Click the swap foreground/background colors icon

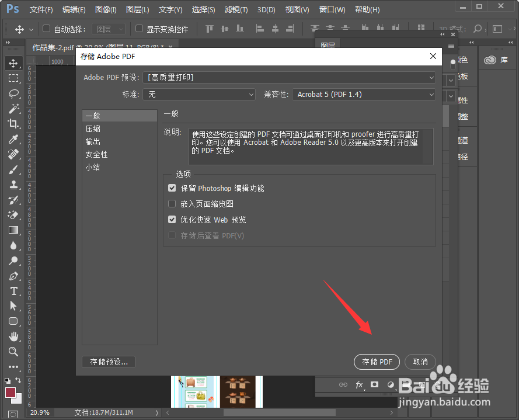point(18,380)
